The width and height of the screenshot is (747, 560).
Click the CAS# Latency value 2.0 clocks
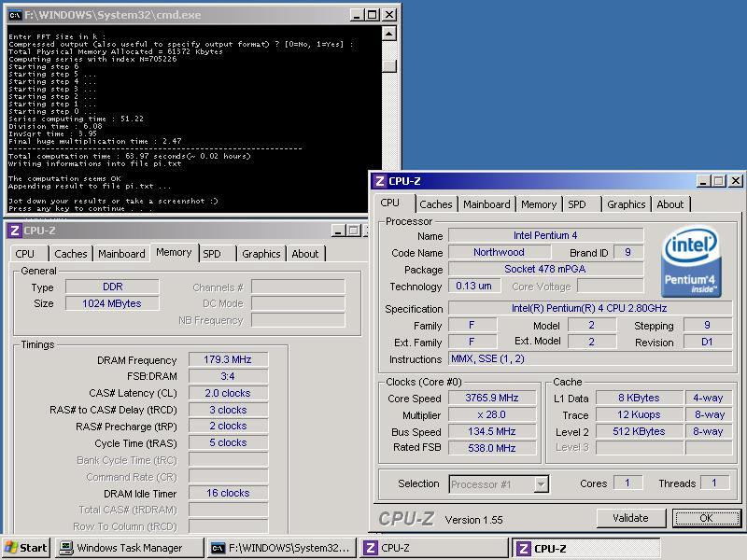228,393
